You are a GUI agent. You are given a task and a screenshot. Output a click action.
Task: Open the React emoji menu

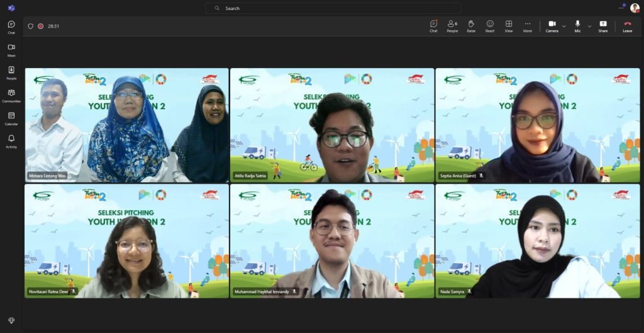(490, 26)
